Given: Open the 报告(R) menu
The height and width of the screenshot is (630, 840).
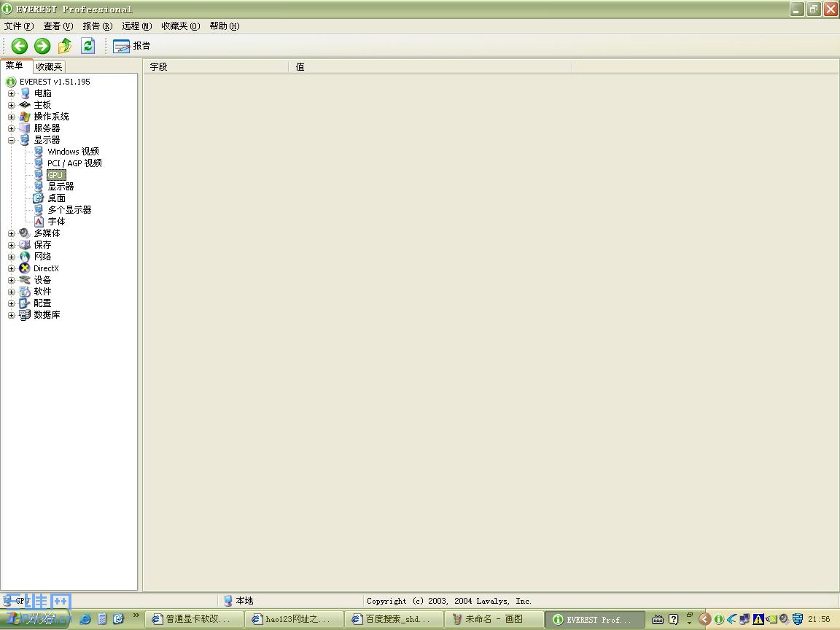Looking at the screenshot, I should pyautogui.click(x=98, y=26).
